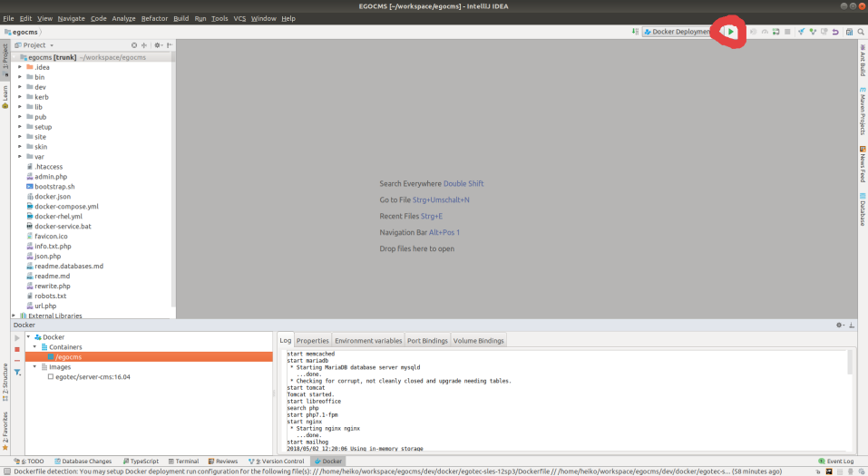Collapse the Containers node in Docker tree
This screenshot has height=476, width=868.
point(34,347)
